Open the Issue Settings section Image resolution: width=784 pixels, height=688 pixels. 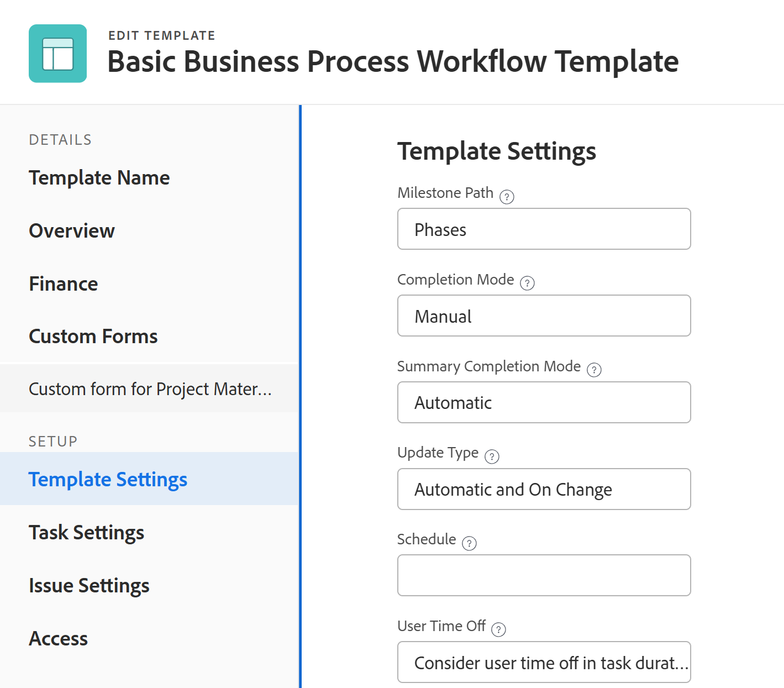89,585
